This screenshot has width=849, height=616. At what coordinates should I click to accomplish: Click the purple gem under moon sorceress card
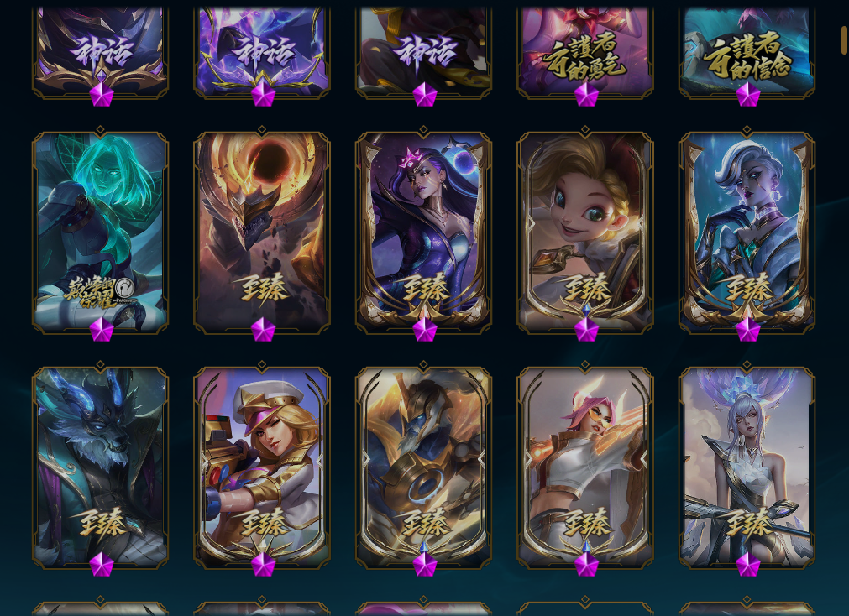pyautogui.click(x=425, y=329)
